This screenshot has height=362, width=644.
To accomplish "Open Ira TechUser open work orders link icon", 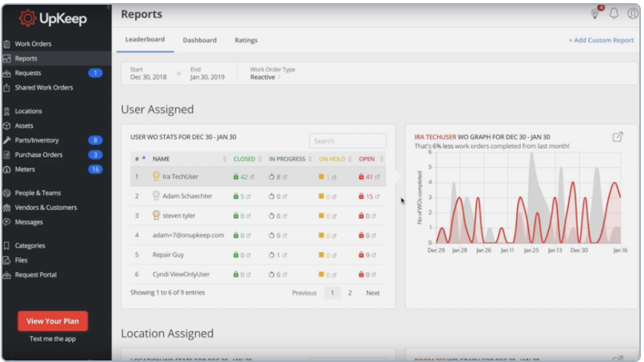I will [x=377, y=177].
